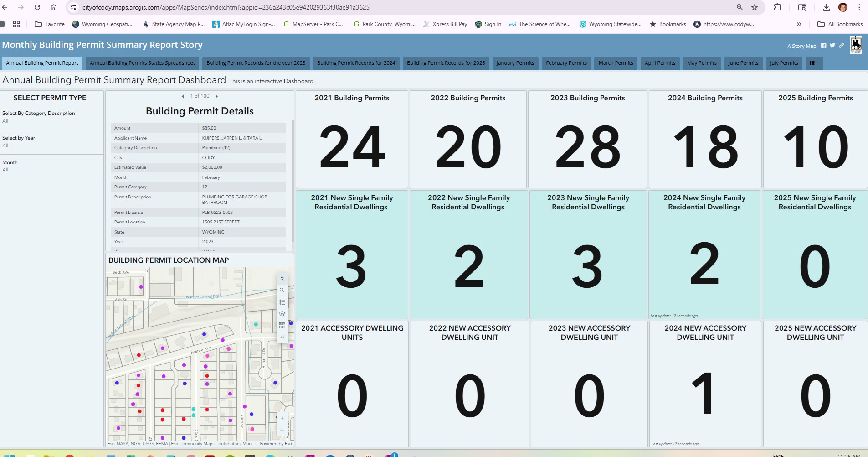Open the March Permits tab

616,63
